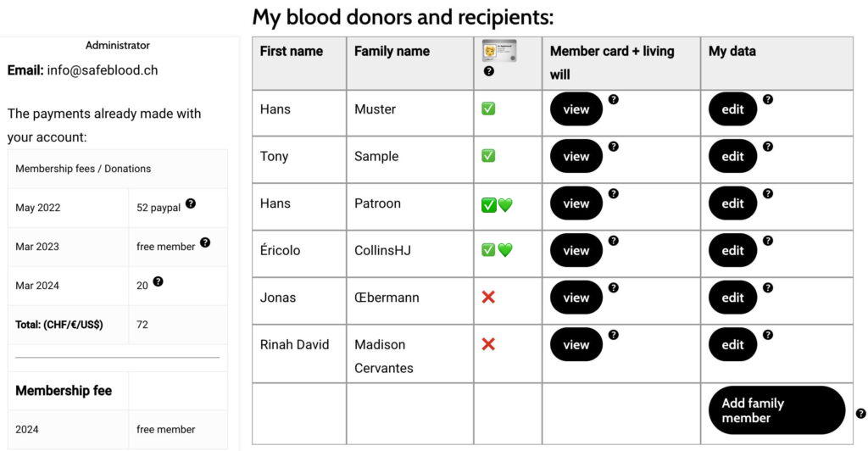Click the info@safeblood.ch email address
This screenshot has height=451, width=868.
pos(103,70)
